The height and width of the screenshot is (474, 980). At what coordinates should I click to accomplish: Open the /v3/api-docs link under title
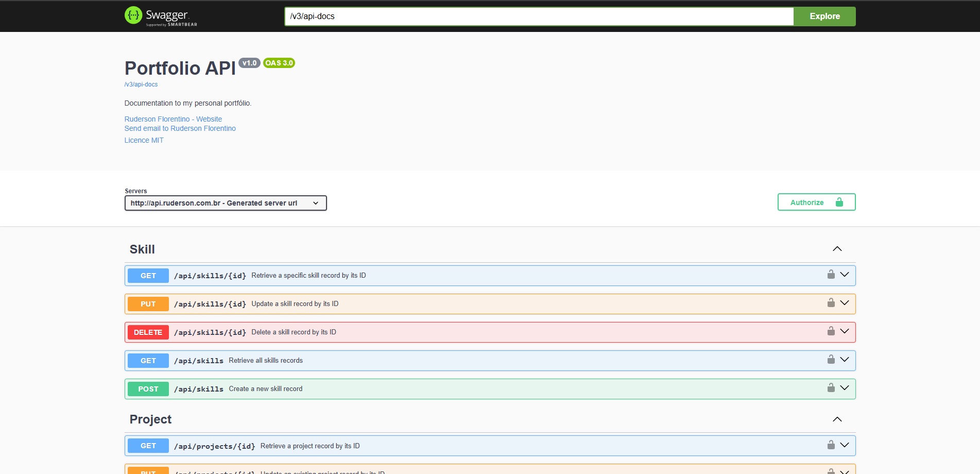coord(141,84)
